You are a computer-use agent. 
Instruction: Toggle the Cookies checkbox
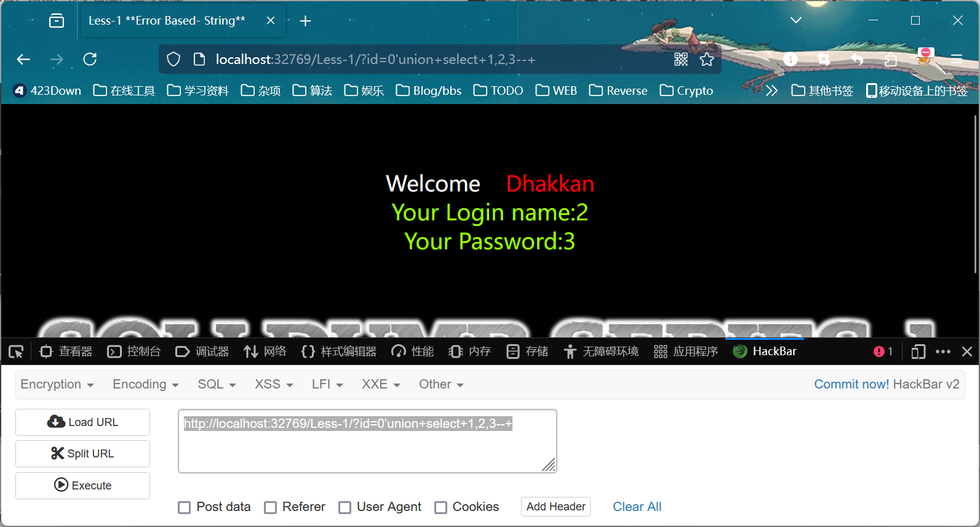point(440,507)
